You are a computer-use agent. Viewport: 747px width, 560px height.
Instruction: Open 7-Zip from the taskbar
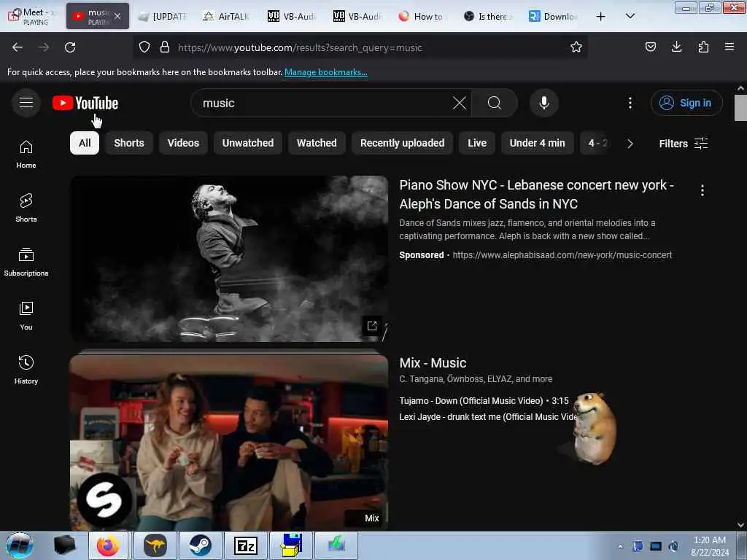(246, 545)
